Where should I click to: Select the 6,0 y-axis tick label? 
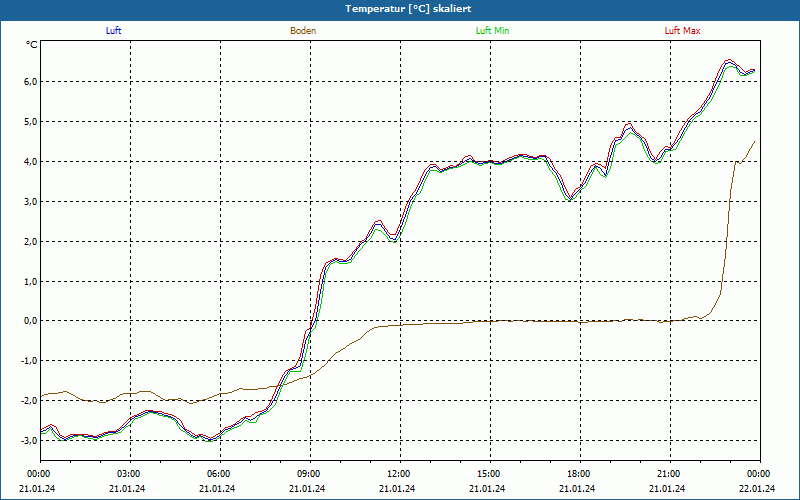(x=29, y=82)
